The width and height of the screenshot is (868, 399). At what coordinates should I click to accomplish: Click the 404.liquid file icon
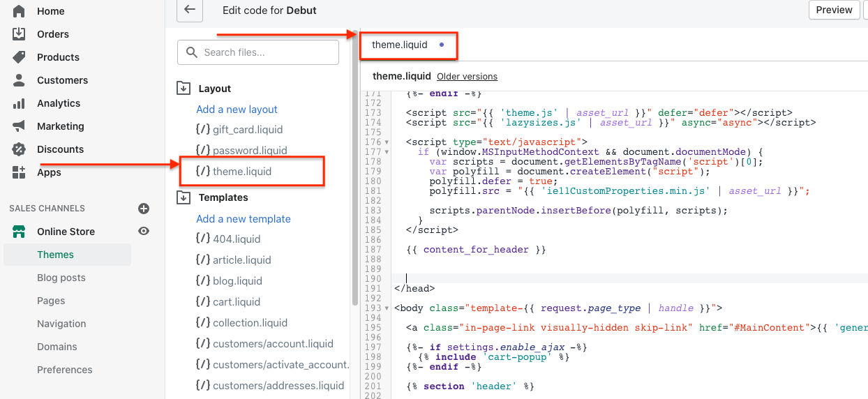pos(203,239)
